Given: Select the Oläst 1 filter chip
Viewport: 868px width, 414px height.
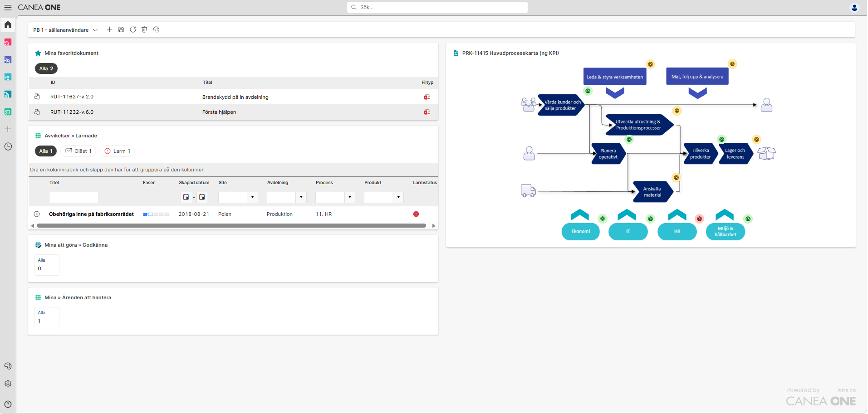Looking at the screenshot, I should [x=78, y=151].
